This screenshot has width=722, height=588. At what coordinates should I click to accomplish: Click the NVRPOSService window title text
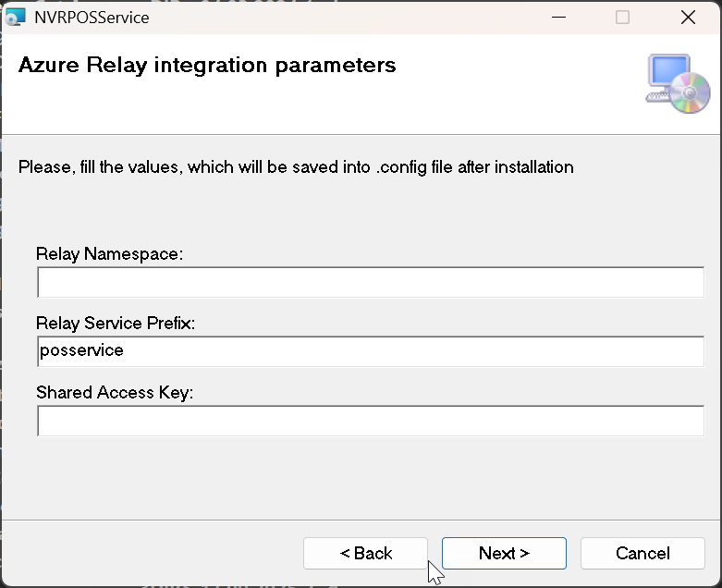coord(91,17)
